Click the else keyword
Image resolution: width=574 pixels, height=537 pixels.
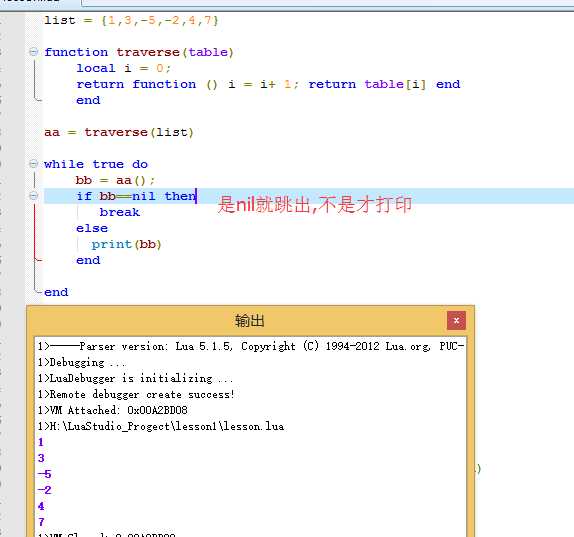[x=92, y=228]
